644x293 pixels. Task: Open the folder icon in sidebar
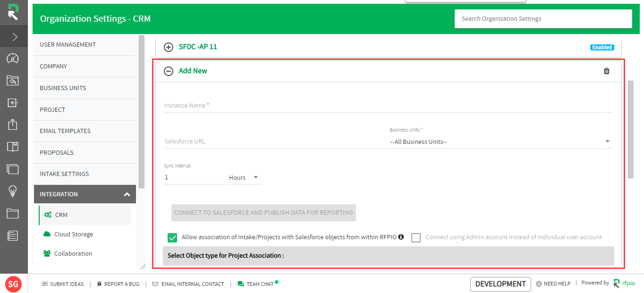13,213
